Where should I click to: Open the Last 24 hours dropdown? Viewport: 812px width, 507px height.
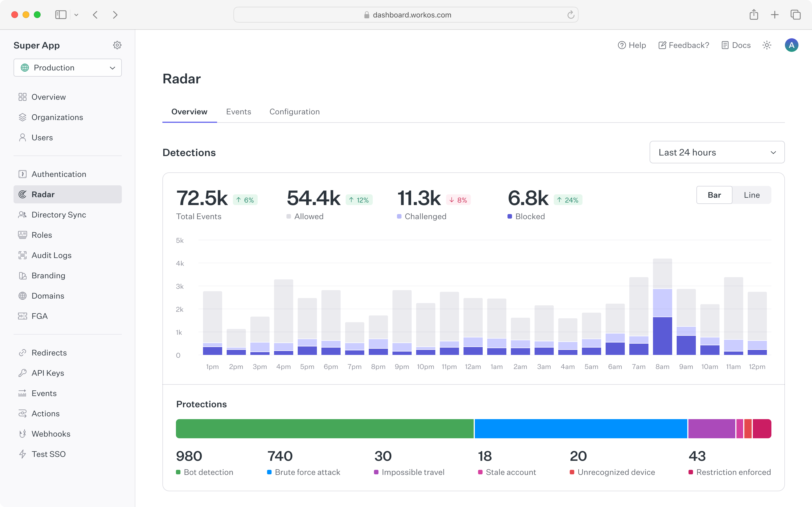(717, 152)
